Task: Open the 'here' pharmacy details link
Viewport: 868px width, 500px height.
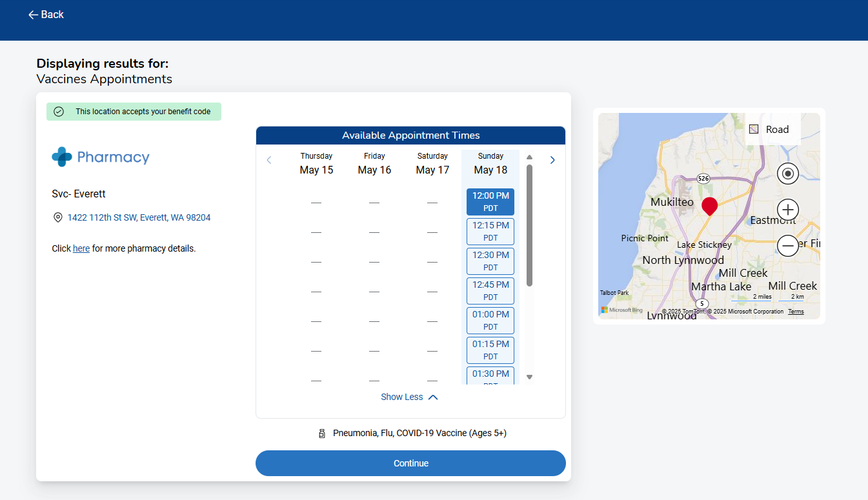Action: coord(81,248)
